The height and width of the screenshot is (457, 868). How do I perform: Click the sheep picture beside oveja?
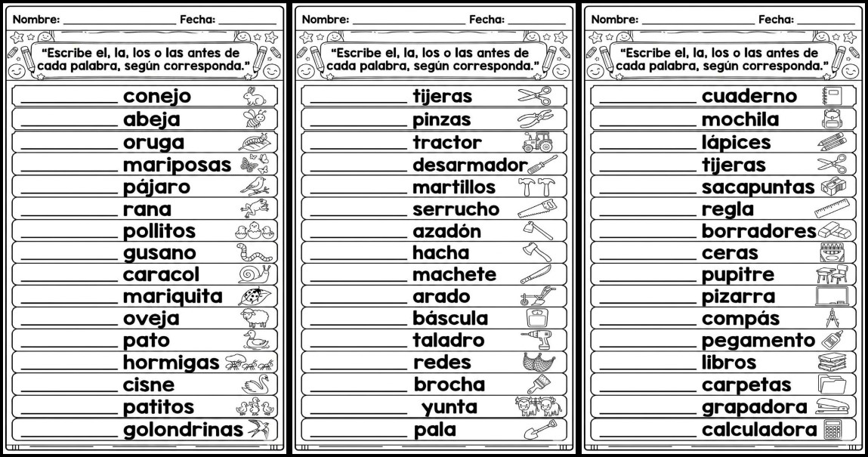[x=250, y=318]
